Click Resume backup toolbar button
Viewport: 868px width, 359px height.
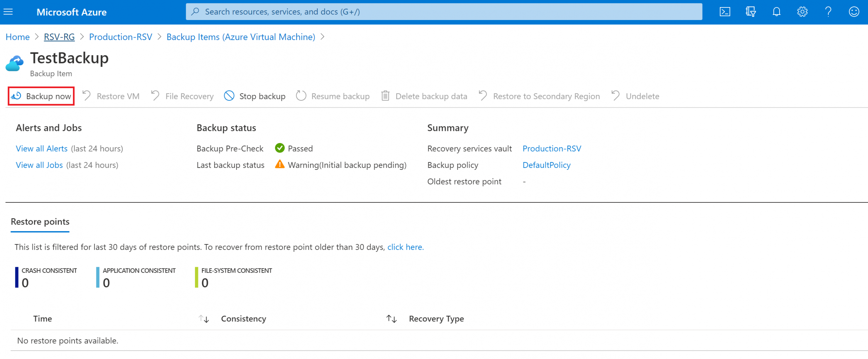pos(333,96)
